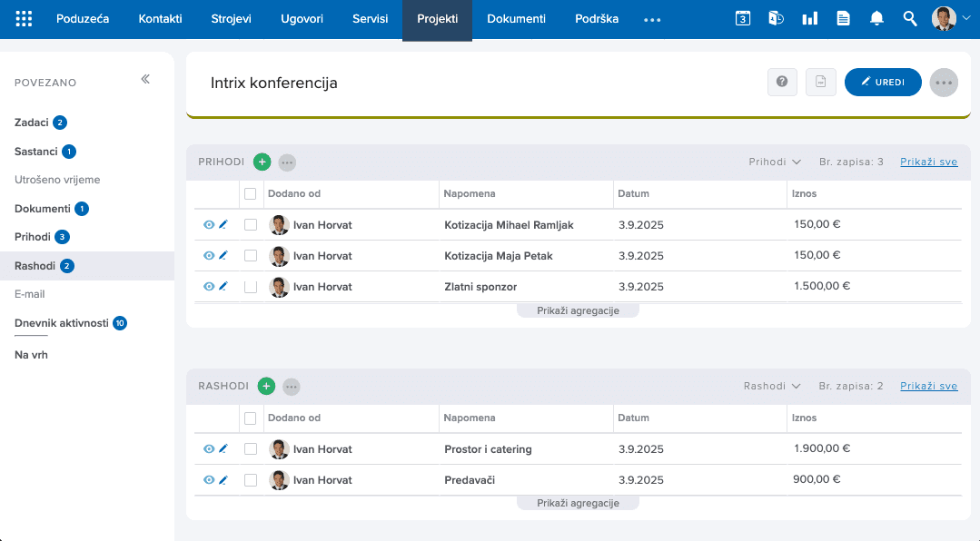Viewport: 980px width, 541px height.
Task: Expand the Prihodi view dropdown
Action: (x=775, y=162)
